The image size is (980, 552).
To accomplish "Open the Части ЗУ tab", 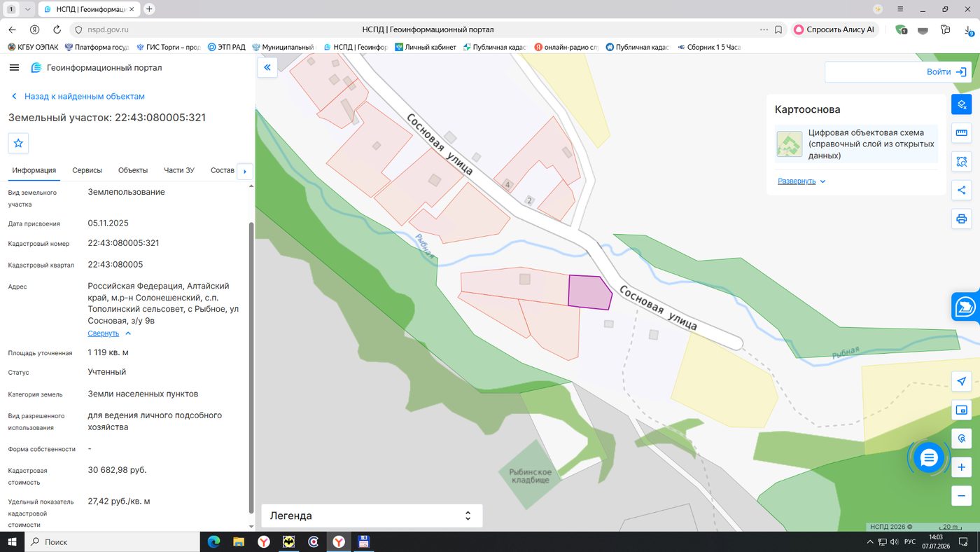I will click(179, 170).
